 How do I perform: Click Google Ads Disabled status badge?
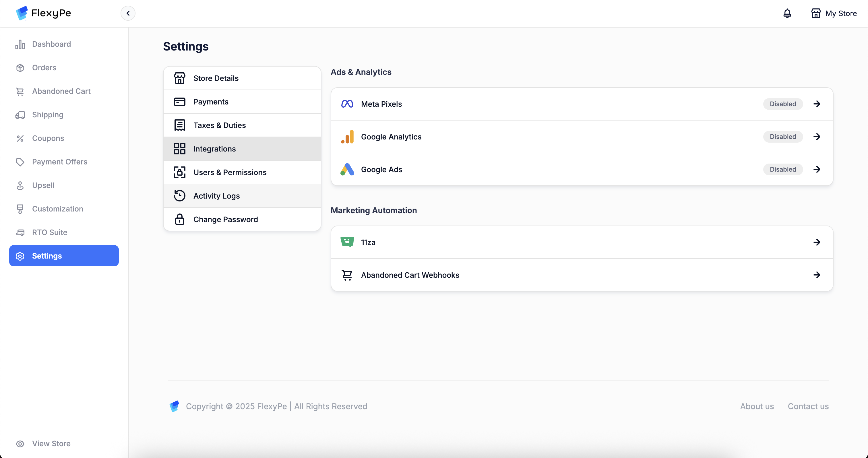[x=783, y=169]
